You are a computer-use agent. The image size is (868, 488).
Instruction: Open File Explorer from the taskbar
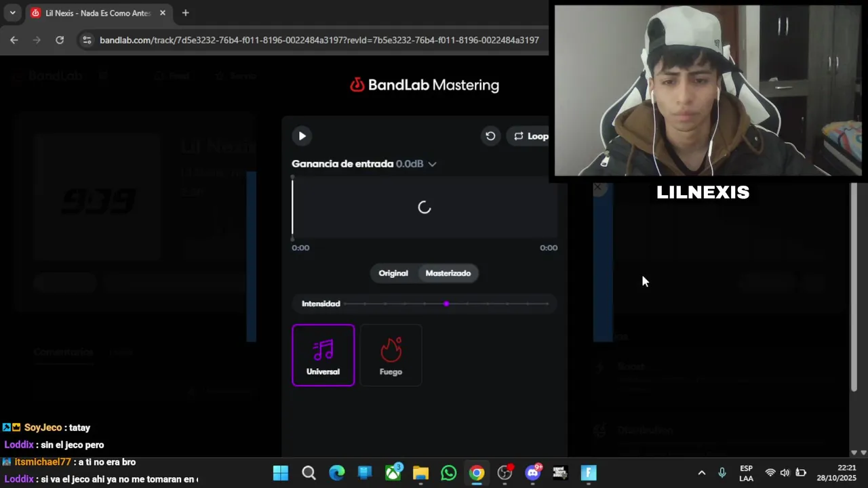click(x=420, y=473)
